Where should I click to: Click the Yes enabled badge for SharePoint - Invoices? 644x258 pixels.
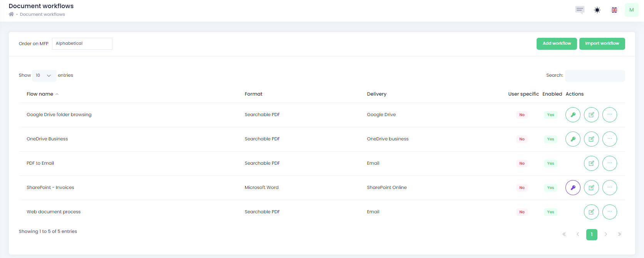(550, 188)
